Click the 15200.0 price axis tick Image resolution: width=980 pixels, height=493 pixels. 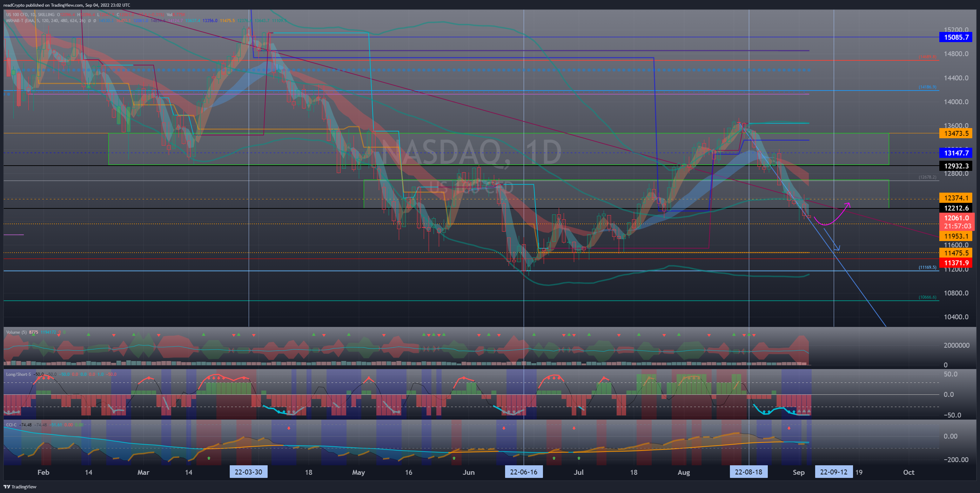coord(956,30)
